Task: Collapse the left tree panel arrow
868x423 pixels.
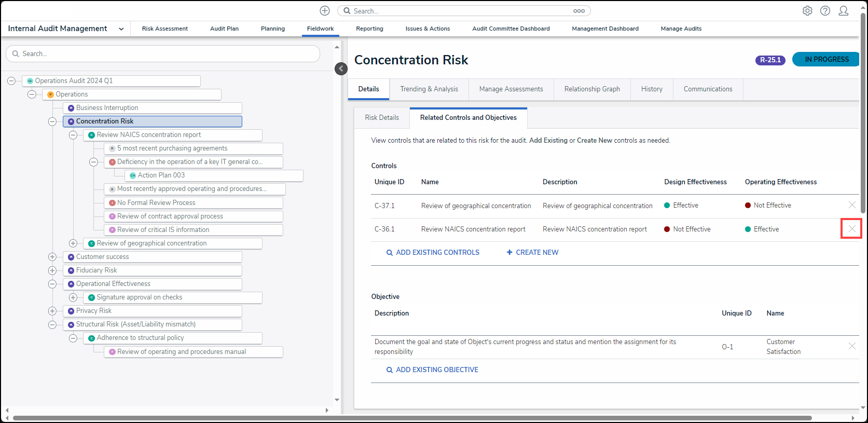Action: click(x=341, y=69)
